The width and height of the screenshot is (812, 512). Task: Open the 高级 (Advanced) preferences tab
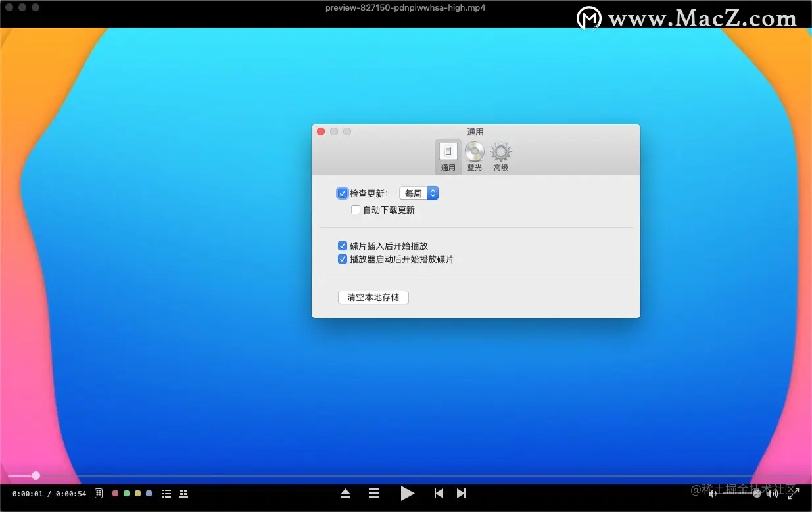[501, 157]
